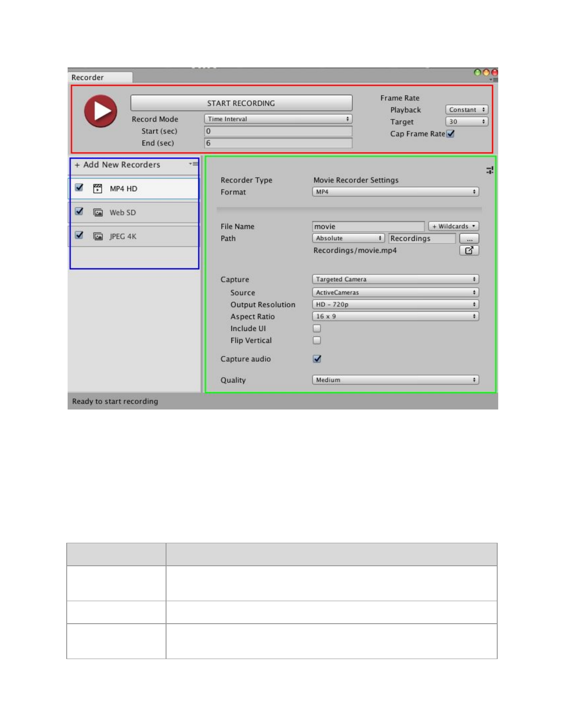Open the Target frame rate 30 dropdown
563x728 pixels.
coord(466,121)
